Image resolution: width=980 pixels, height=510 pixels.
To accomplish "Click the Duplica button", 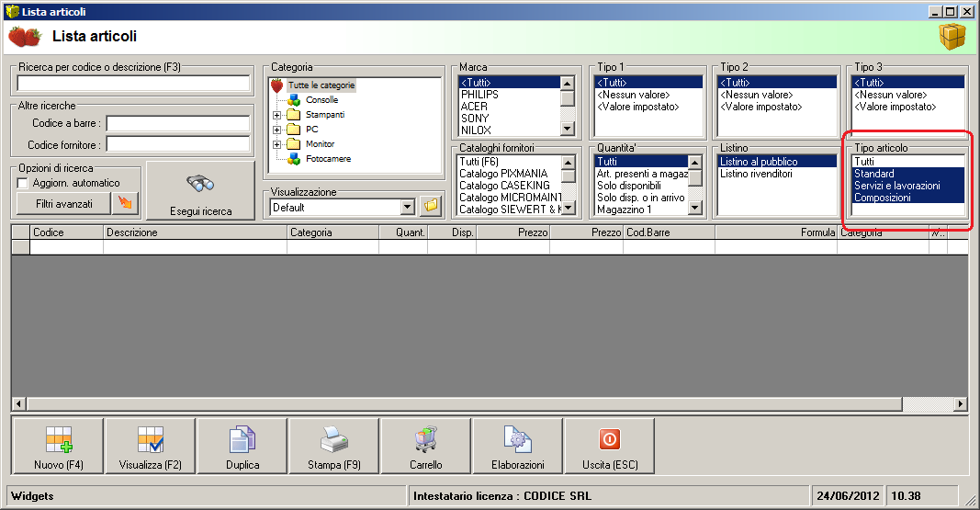I will point(242,446).
